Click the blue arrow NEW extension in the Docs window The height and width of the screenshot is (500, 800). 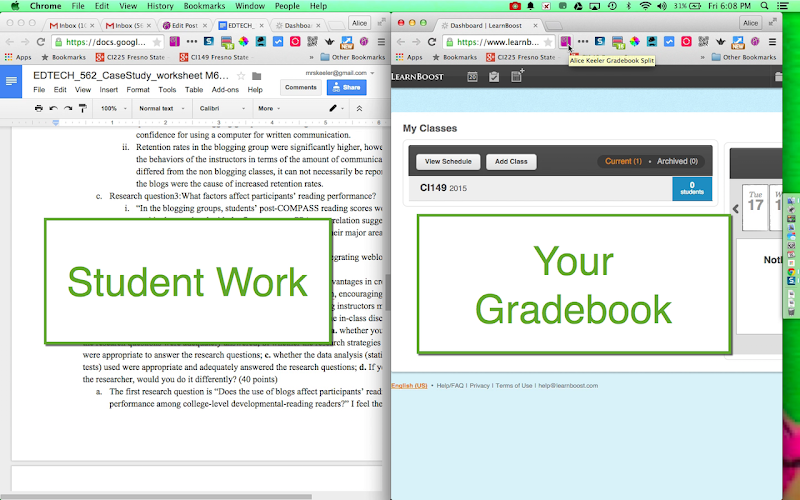(347, 42)
